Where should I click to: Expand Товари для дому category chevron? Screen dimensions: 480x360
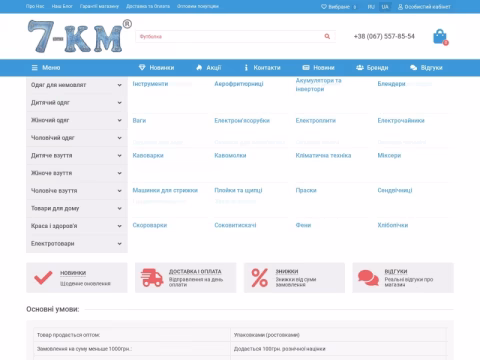point(119,209)
